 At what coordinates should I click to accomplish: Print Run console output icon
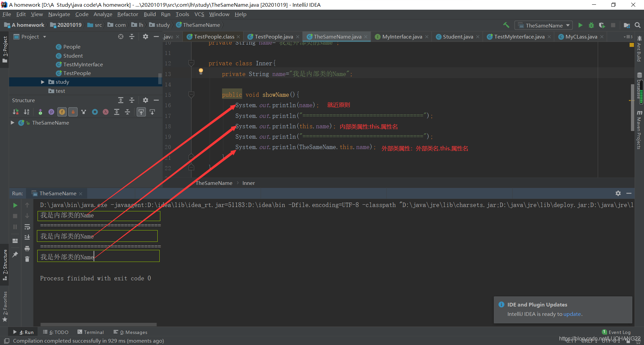27,248
